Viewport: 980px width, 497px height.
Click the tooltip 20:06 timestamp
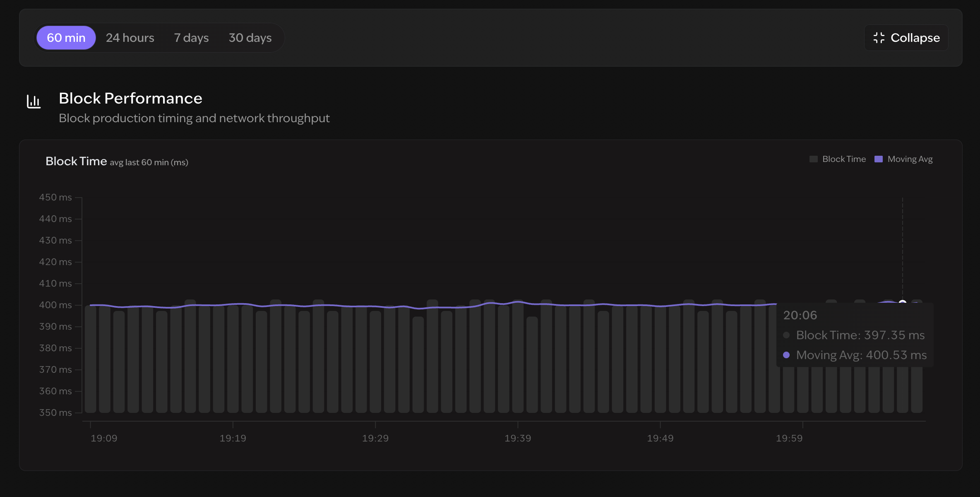click(800, 315)
